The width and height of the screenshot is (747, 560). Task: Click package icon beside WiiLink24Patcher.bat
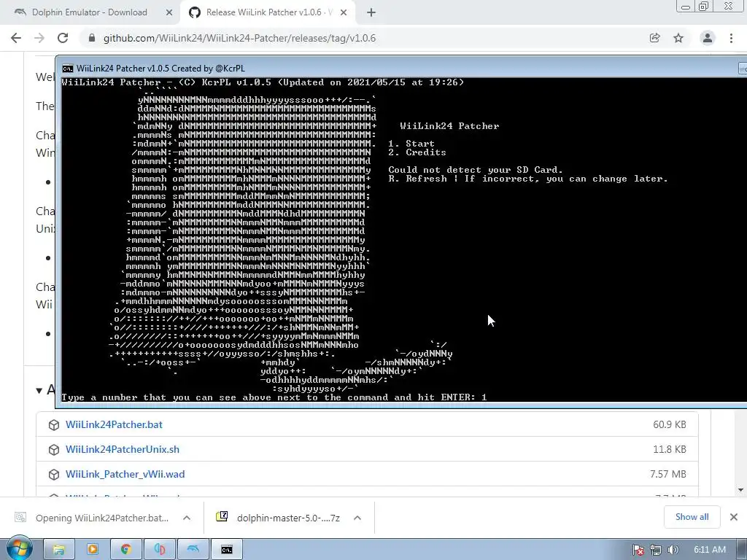[x=54, y=425]
